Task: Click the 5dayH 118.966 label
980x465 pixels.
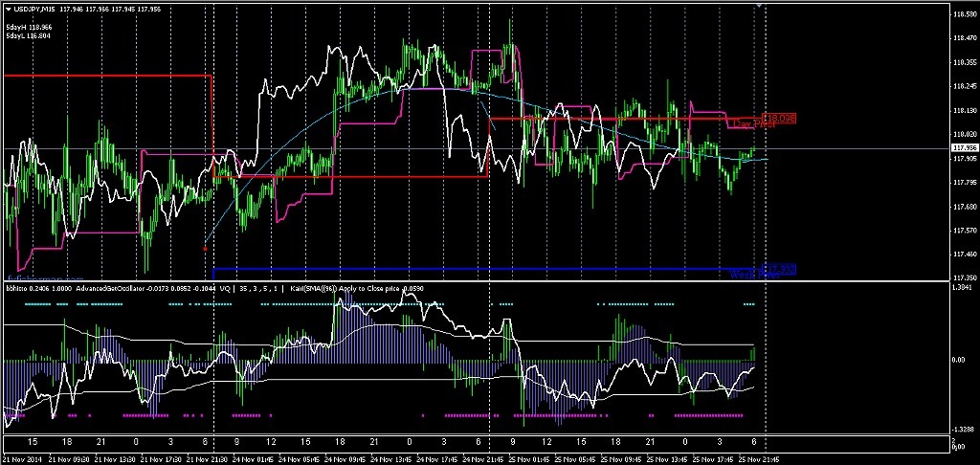Action: click(28, 28)
